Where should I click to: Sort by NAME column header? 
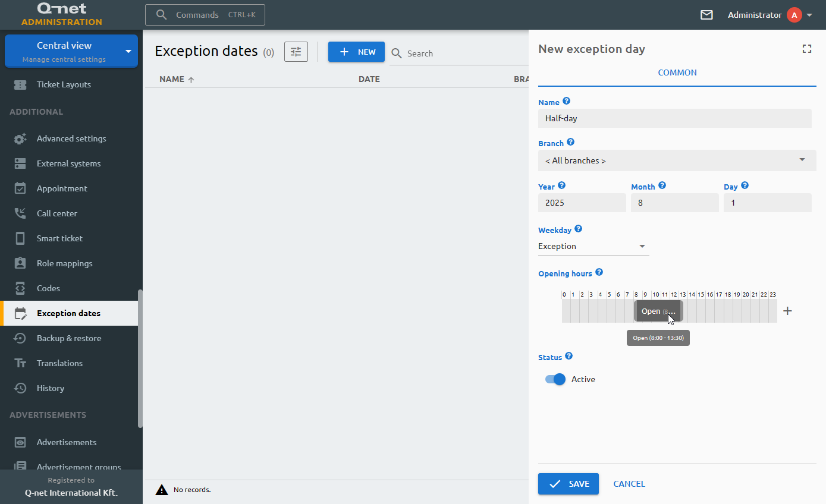[x=177, y=79]
